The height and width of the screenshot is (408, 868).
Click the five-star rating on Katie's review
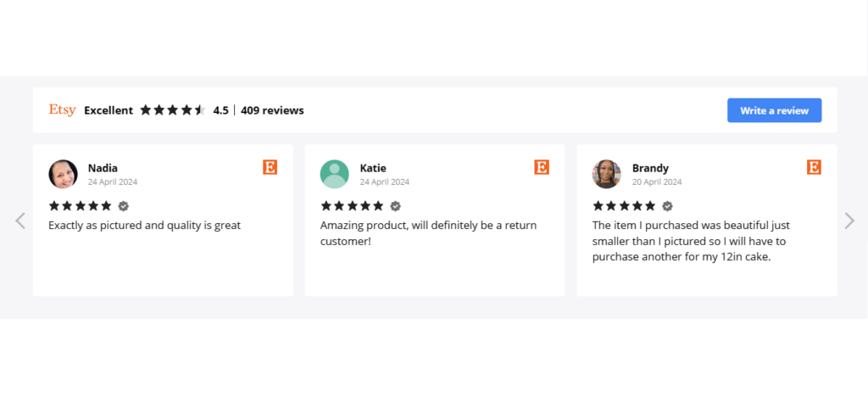pyautogui.click(x=351, y=206)
